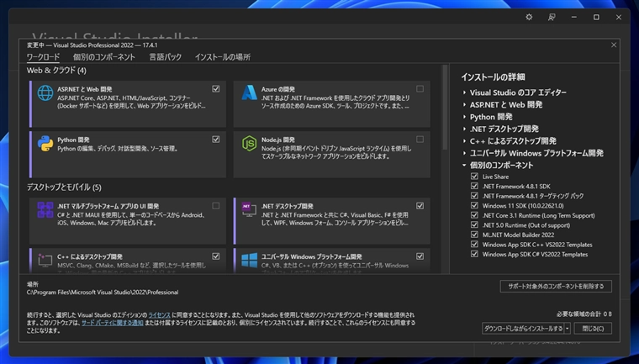This screenshot has width=639, height=364.
Task: Click the install path text under 場所
Action: click(x=103, y=293)
